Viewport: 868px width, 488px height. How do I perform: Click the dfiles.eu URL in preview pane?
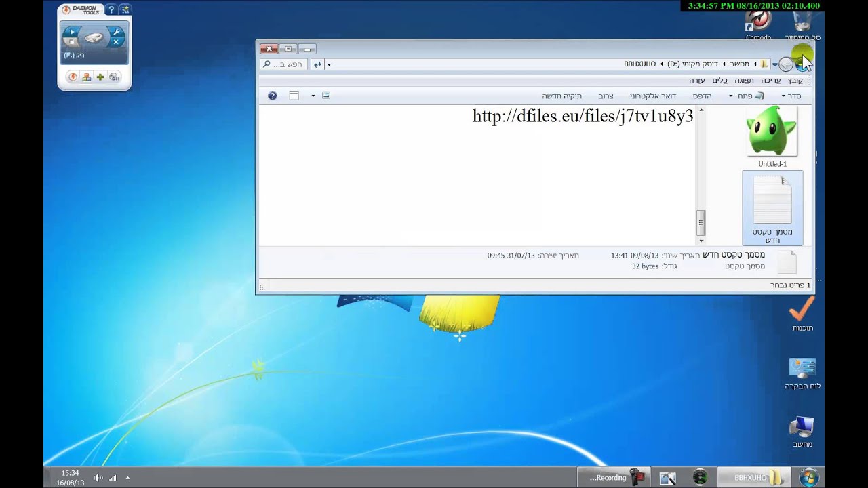coord(583,116)
